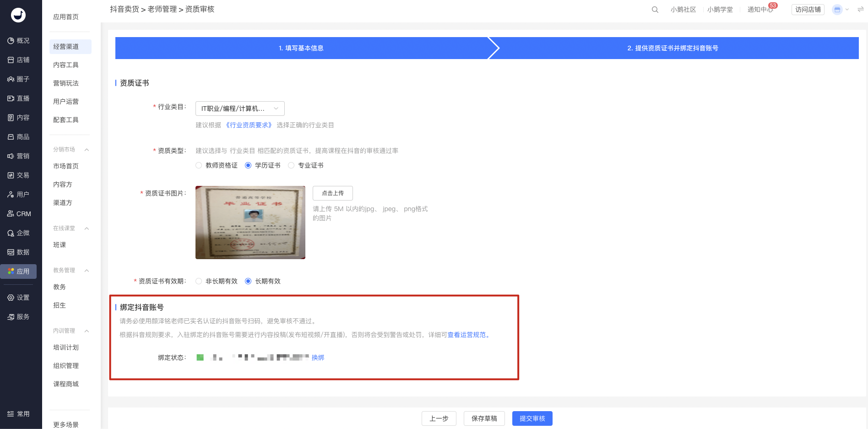
Task: Go to step 1 填写基本信息
Action: coord(301,48)
